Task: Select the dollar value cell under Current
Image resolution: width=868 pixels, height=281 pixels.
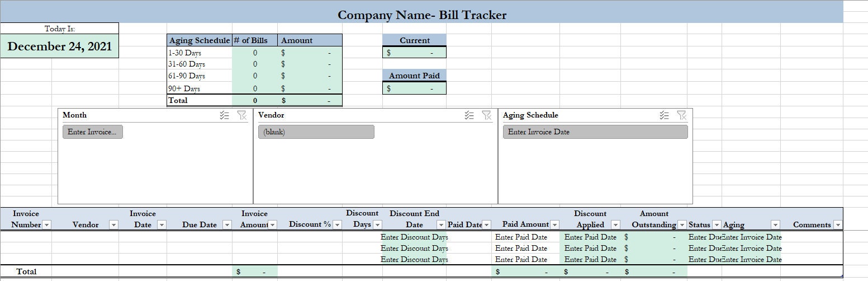Action: coord(415,53)
